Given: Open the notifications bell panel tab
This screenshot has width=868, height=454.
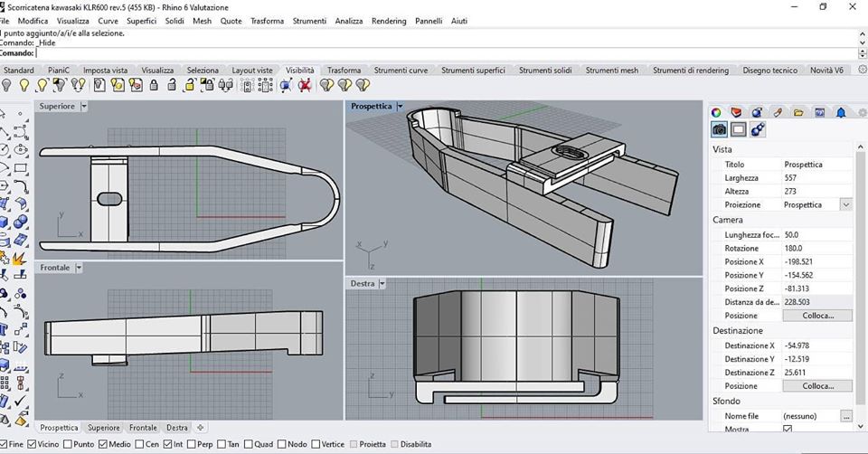Looking at the screenshot, I should [x=840, y=112].
